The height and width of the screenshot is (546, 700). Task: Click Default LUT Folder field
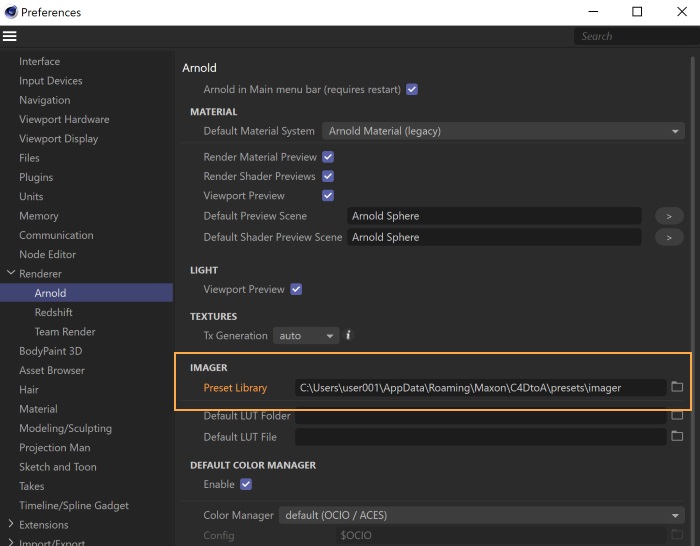tap(481, 417)
